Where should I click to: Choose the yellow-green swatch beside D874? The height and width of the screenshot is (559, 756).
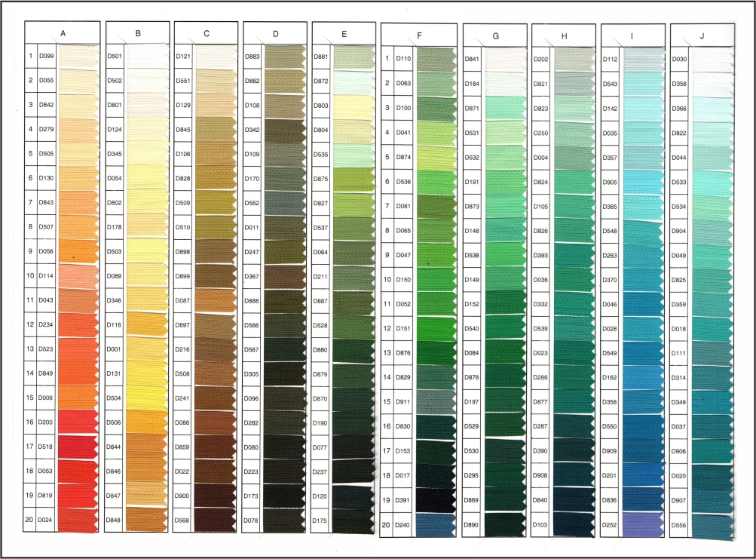click(x=436, y=157)
